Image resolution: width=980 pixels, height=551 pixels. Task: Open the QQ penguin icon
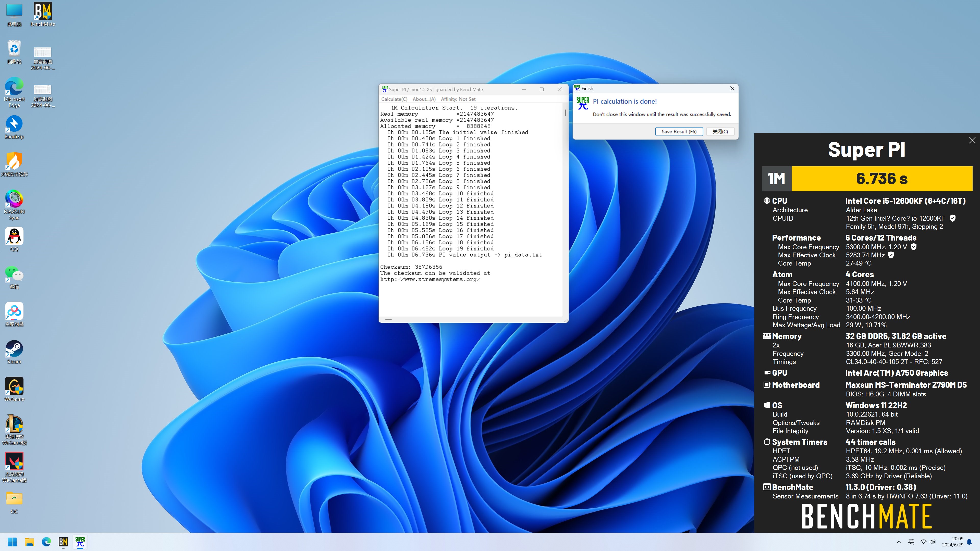point(15,239)
